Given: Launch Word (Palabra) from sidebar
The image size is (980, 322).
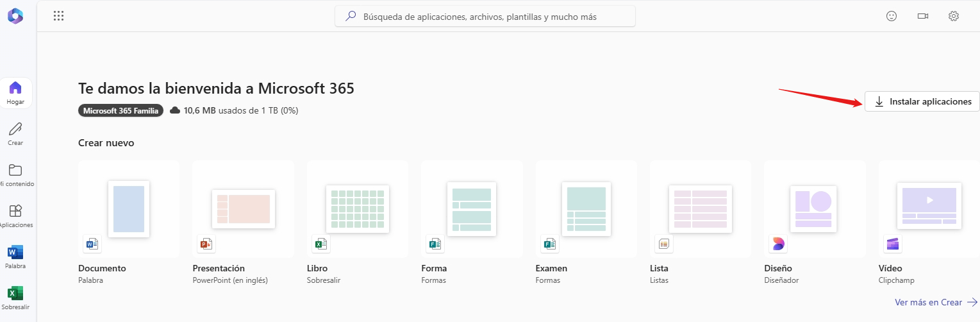Looking at the screenshot, I should (15, 257).
